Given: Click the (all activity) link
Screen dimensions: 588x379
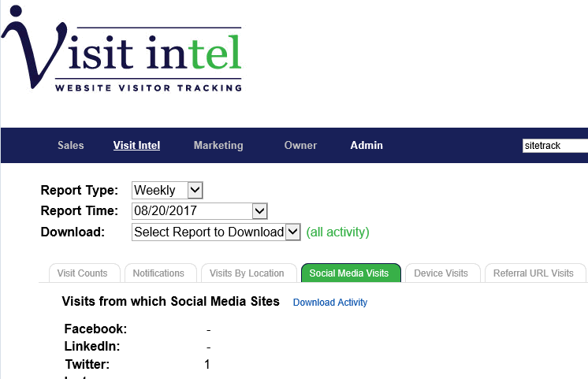Looking at the screenshot, I should [x=337, y=232].
